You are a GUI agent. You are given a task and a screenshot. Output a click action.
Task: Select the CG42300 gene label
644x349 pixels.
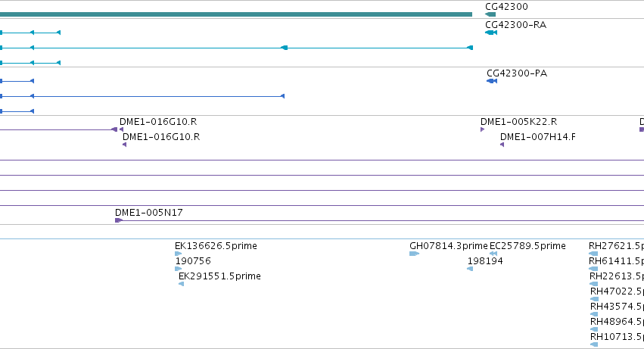[x=506, y=7]
